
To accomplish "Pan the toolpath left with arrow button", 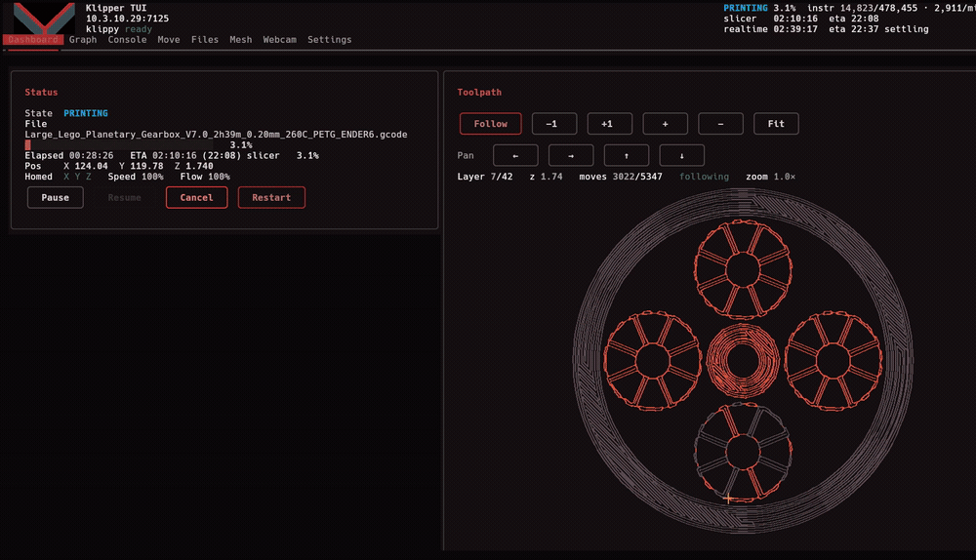I will point(515,155).
